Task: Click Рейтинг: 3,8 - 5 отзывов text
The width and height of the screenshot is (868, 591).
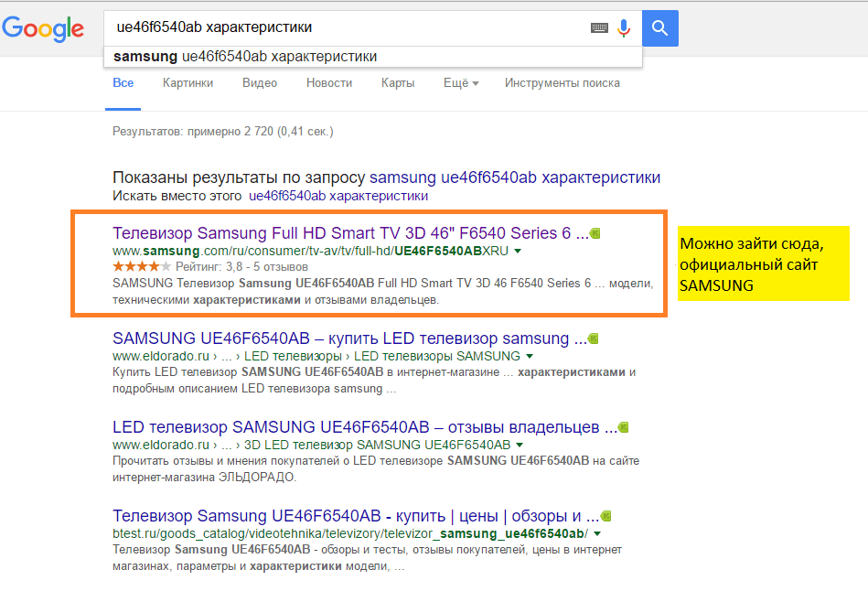Action: pyautogui.click(x=241, y=266)
